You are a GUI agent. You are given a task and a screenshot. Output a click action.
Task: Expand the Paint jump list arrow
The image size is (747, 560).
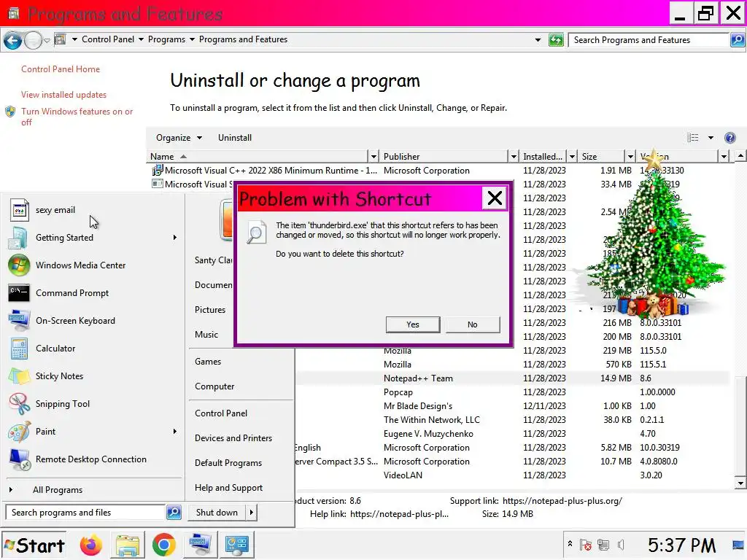pyautogui.click(x=175, y=432)
